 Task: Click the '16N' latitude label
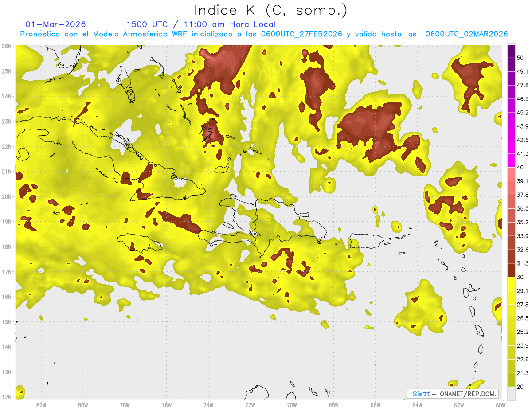tap(6, 297)
